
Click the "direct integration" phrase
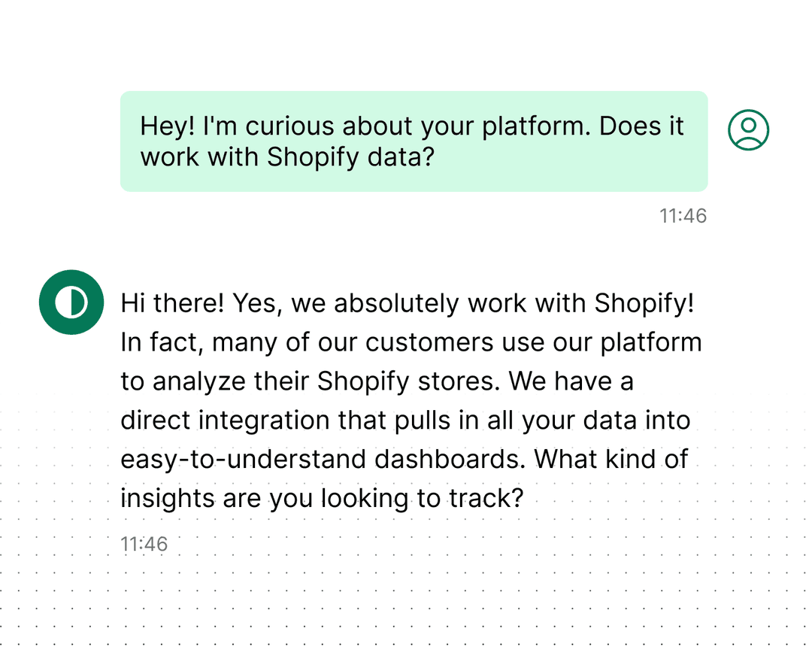point(225,421)
